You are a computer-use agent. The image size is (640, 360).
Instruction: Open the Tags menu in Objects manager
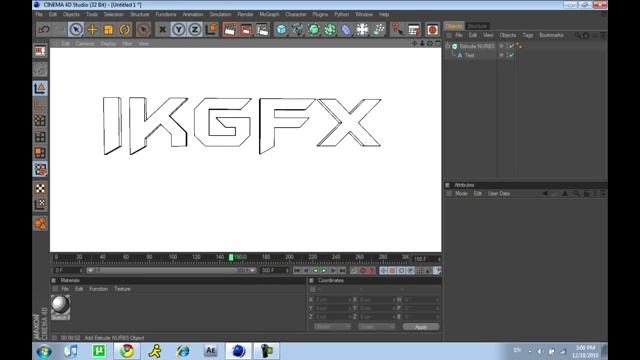[x=528, y=35]
